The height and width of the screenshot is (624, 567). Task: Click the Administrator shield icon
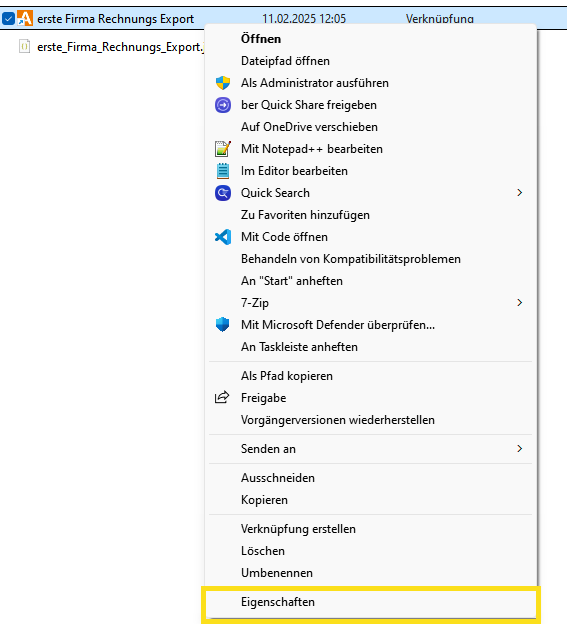223,83
